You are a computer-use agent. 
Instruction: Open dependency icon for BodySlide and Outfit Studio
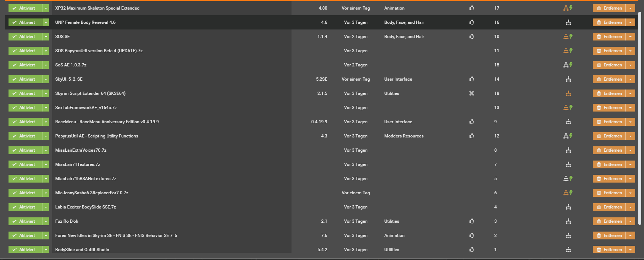pyautogui.click(x=568, y=250)
